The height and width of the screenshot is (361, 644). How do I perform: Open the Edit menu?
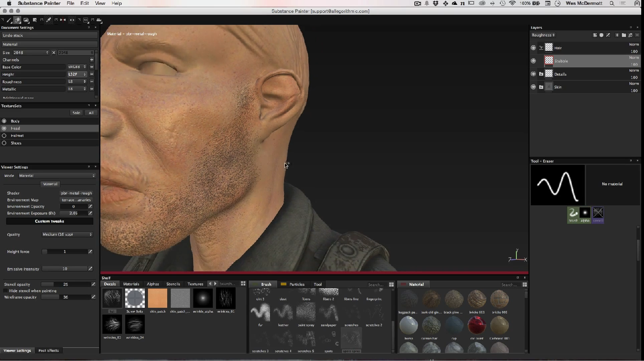click(x=84, y=3)
